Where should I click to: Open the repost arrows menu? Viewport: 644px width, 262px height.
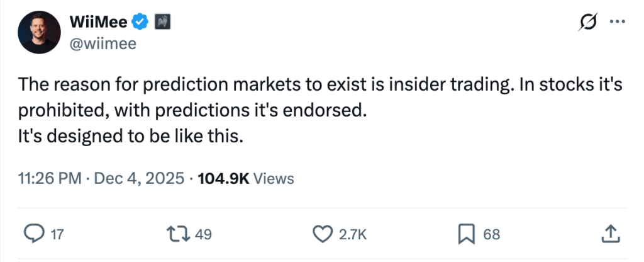179,234
